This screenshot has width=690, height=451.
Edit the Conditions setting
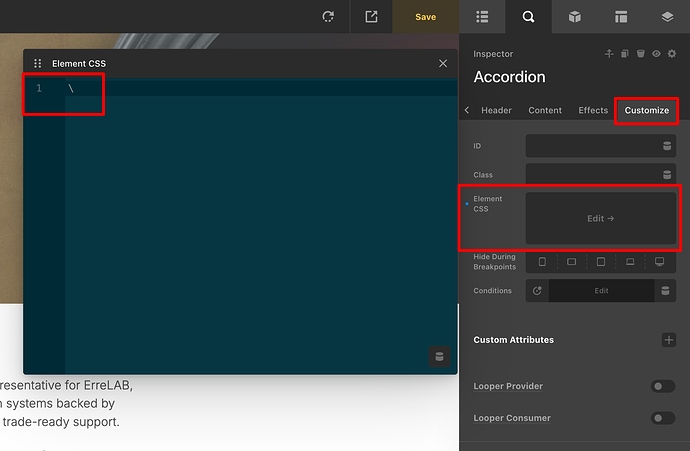click(x=601, y=290)
